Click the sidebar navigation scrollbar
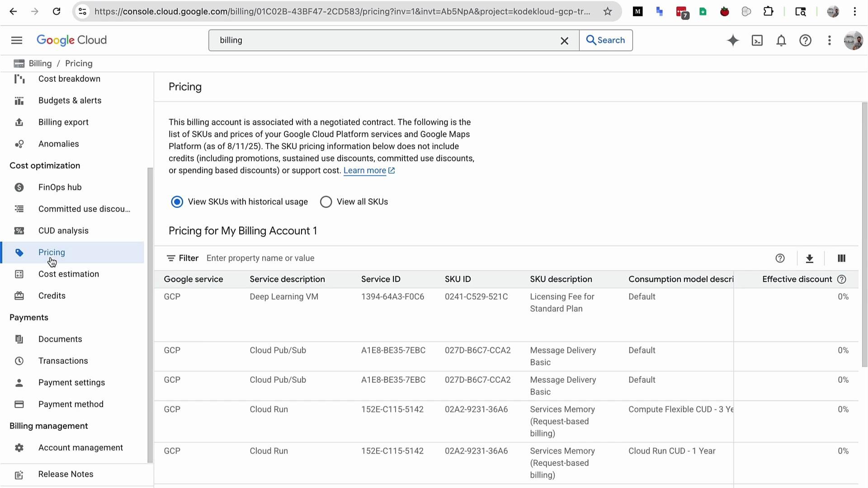Screen dimensions: 868x488 [x=150, y=315]
